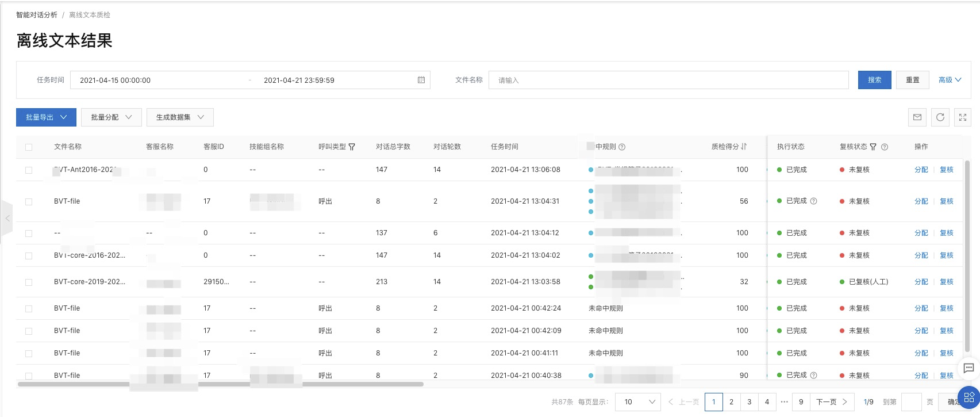This screenshot has height=417, width=980.
Task: Click 复核 in the 00:41:11 row
Action: (x=947, y=353)
